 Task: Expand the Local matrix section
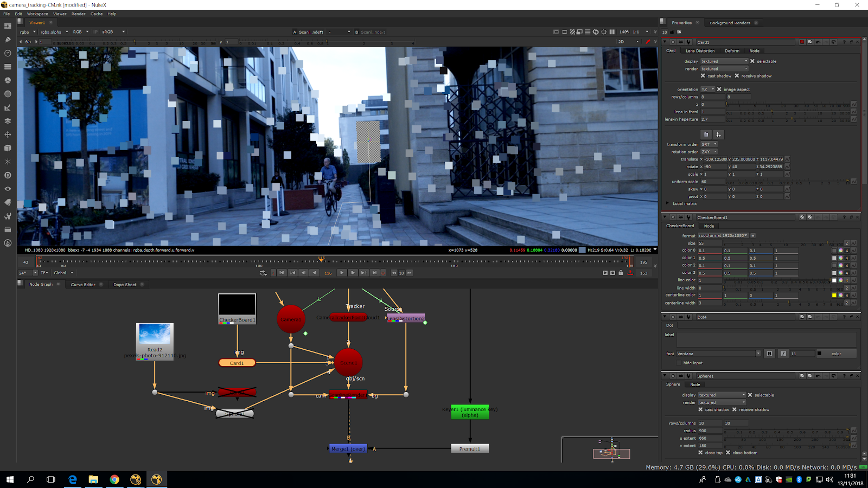(x=668, y=204)
